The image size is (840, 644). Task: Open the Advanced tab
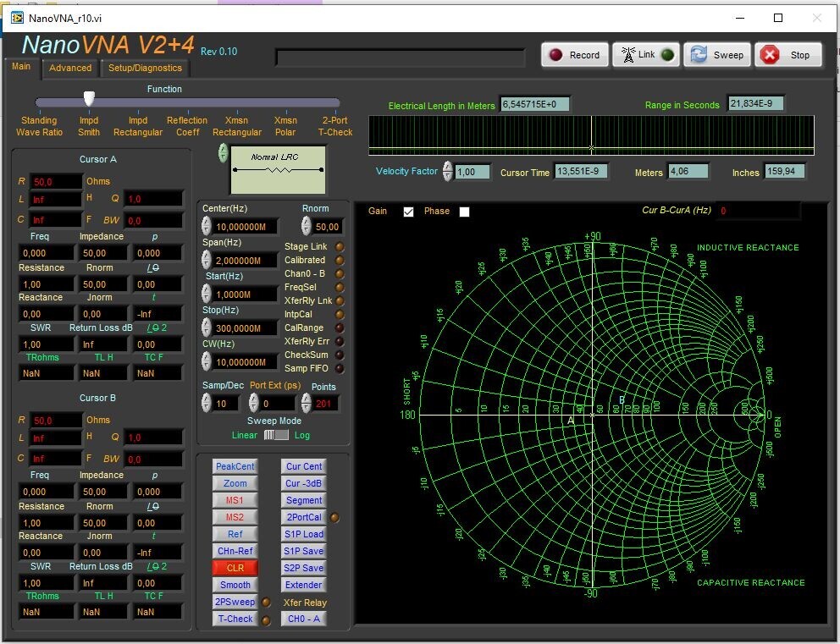pos(70,68)
